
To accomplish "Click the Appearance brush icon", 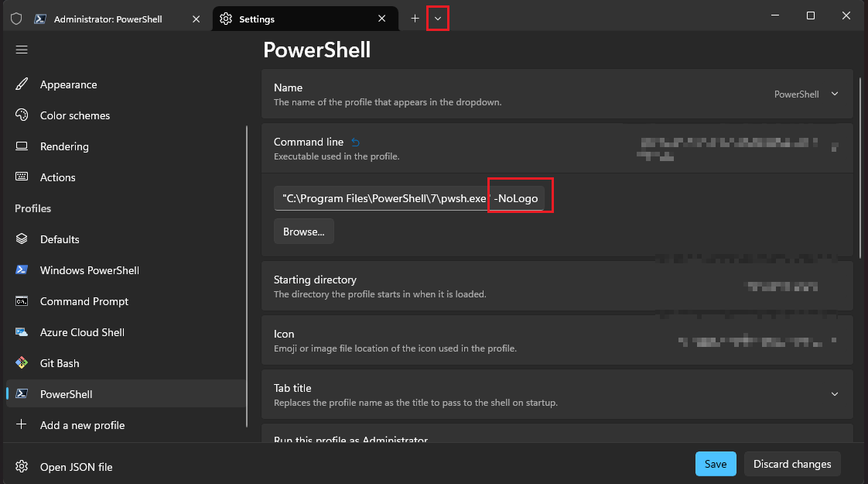I will click(x=22, y=84).
